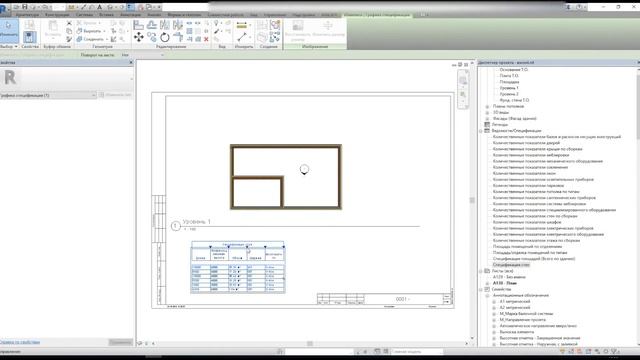The image size is (640, 360).
Task: Click the diagonal Aligned Dimension icon
Action: (x=242, y=38)
